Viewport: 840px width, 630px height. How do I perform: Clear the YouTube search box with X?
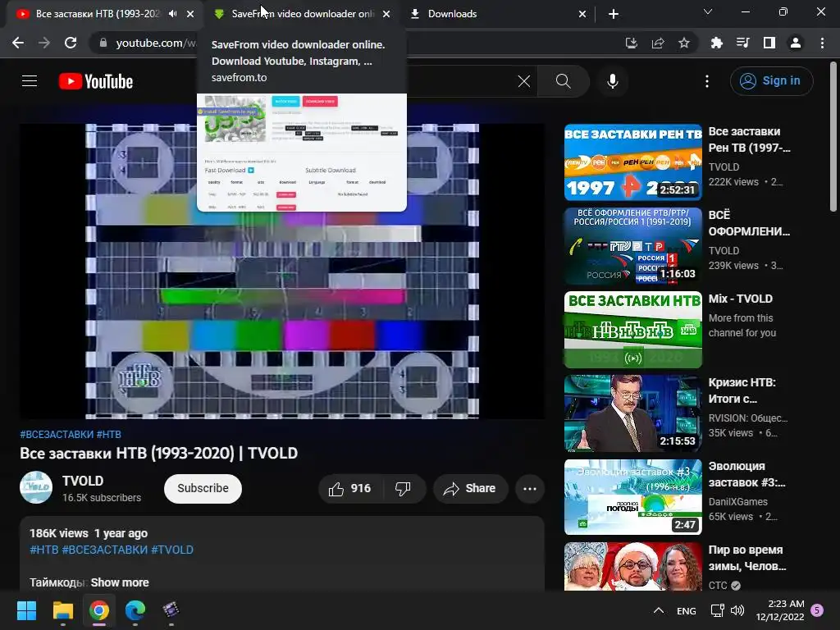tap(524, 81)
